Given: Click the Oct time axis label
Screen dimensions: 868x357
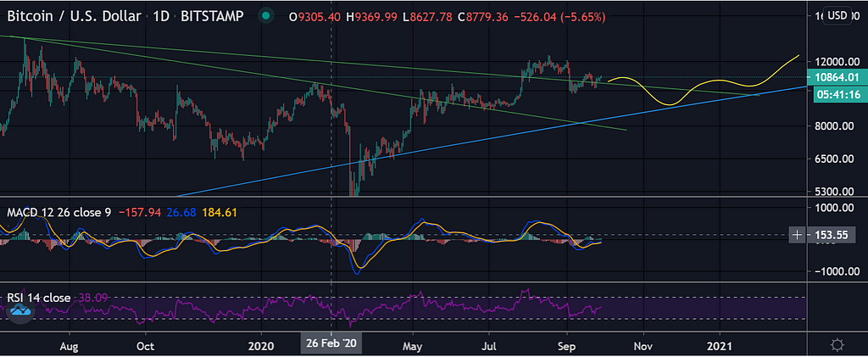Looking at the screenshot, I should tap(145, 345).
